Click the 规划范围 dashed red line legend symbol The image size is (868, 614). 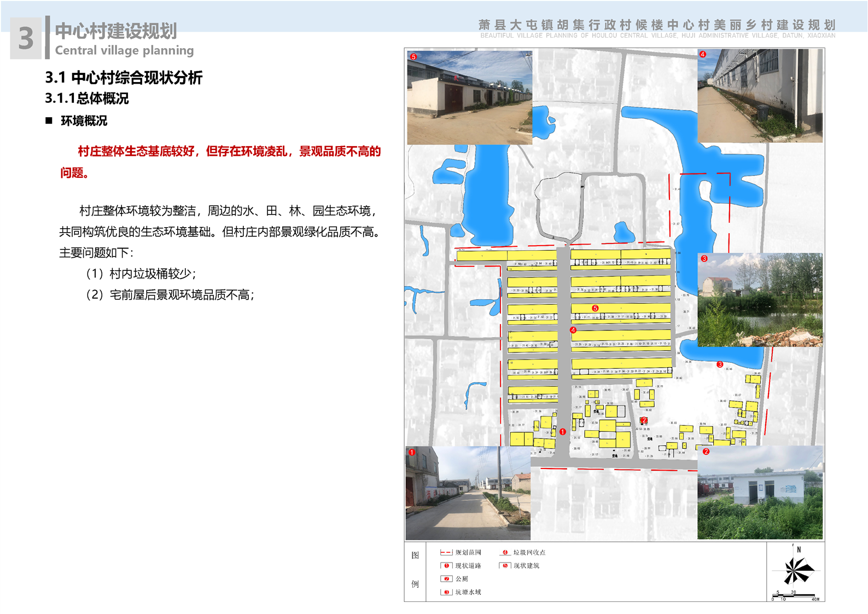coord(446,553)
